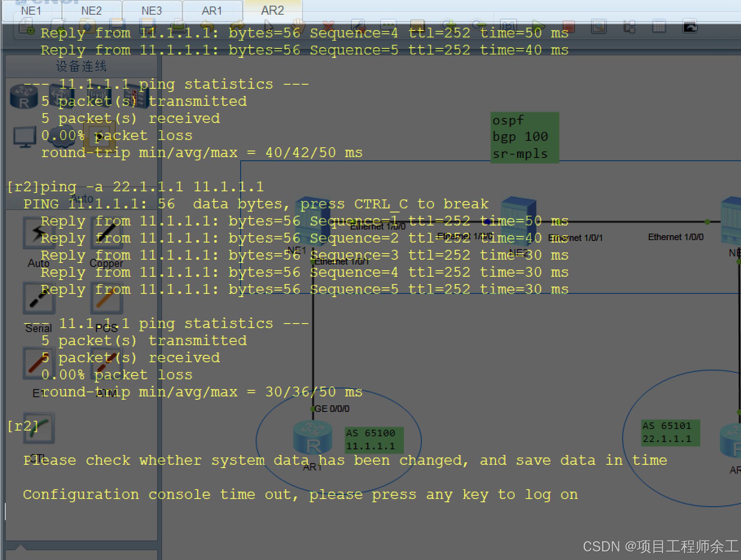Click 'round-trip min/avg/max = 40/42/50 ms' line

point(202,153)
